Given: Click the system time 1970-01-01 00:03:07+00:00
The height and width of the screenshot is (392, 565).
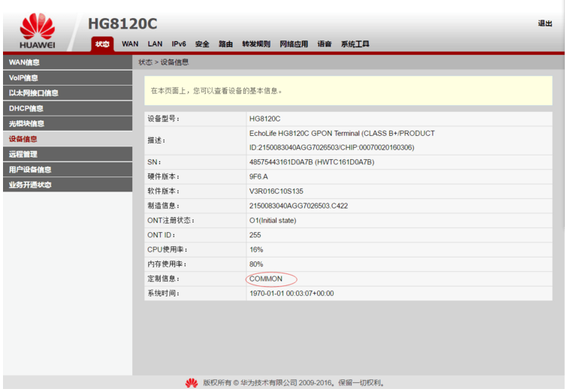Looking at the screenshot, I should point(292,294).
